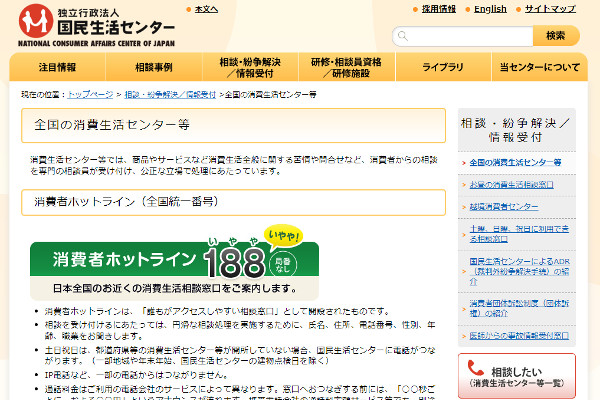Select the ライブラリ navigation tab

(443, 67)
